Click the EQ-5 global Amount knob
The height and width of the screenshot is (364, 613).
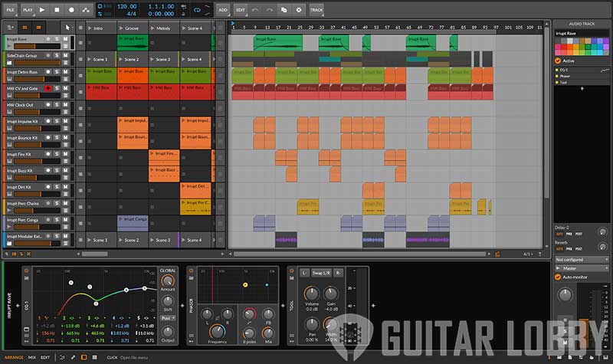coord(168,280)
